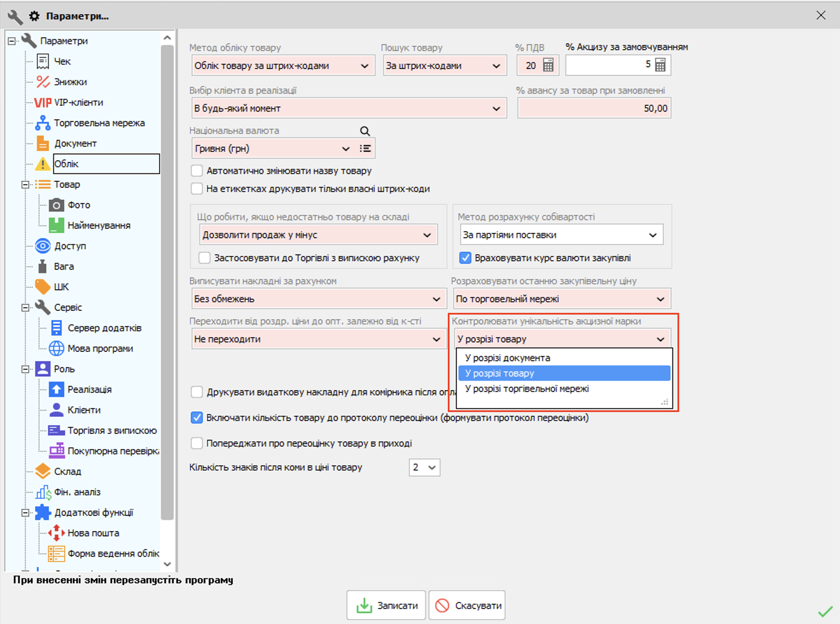Click the magnifier icon above Національна валюта
Screen dimensions: 840x624
[x=364, y=131]
